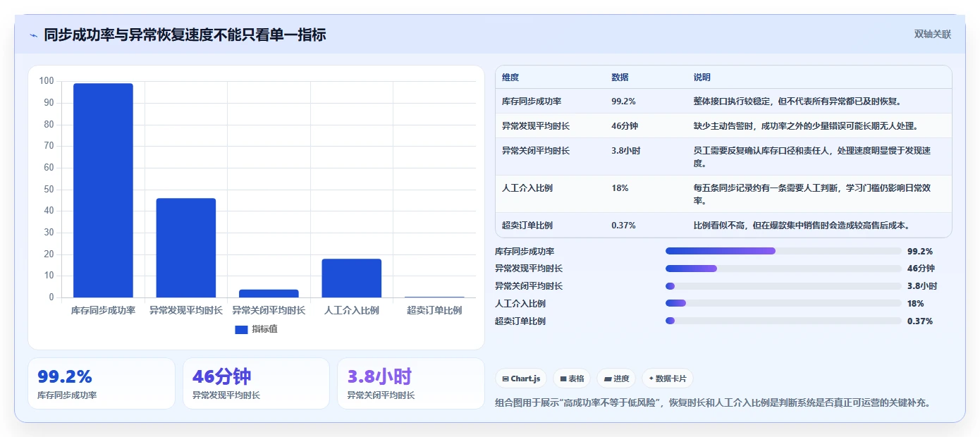Select the 异常关闭平均时长 table row name
The width and height of the screenshot is (980, 437).
pyautogui.click(x=536, y=151)
